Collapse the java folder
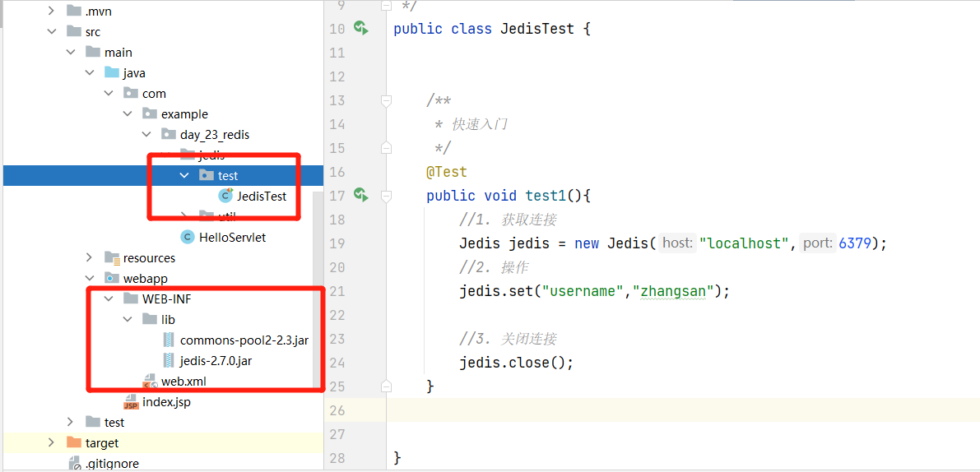 (90, 72)
